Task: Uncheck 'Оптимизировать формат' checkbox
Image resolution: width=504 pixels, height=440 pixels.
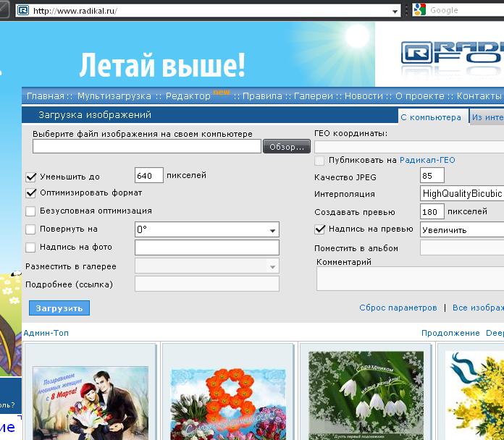Action: (31, 193)
